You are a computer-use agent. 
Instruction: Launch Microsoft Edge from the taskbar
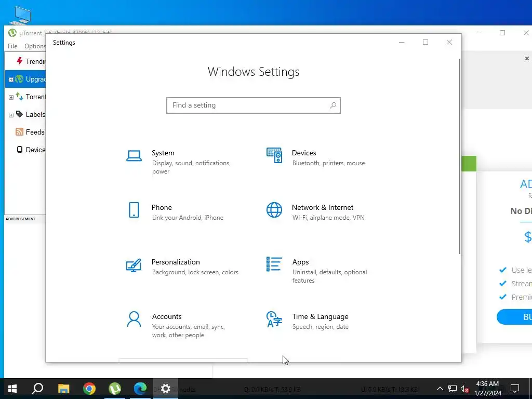[140, 389]
